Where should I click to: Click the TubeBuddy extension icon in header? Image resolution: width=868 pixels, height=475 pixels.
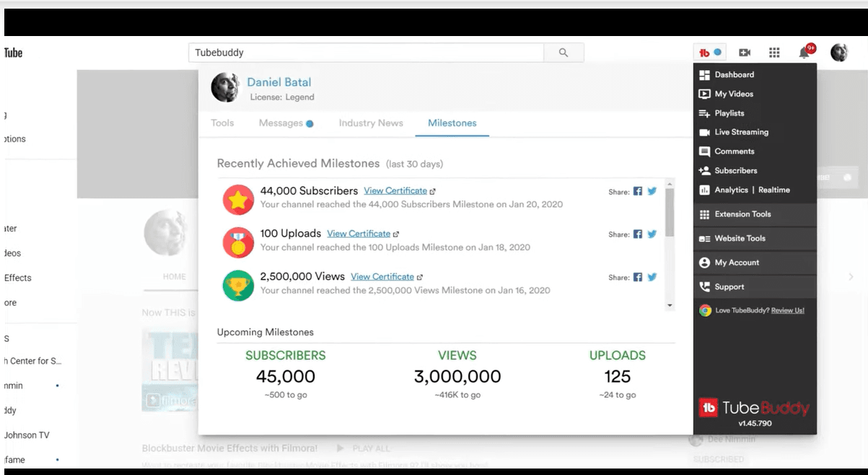pos(710,53)
